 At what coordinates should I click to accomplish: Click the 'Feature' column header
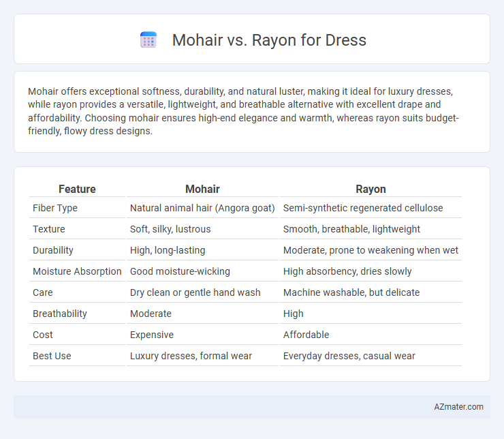click(77, 189)
